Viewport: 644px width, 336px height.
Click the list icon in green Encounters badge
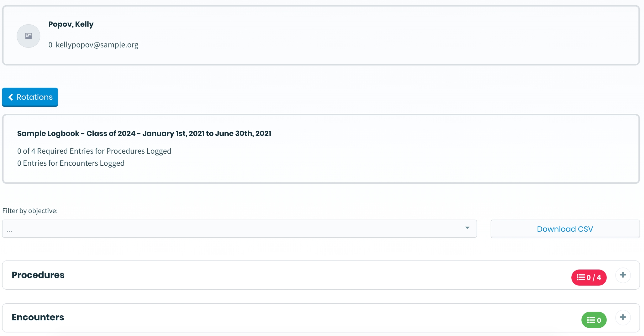click(x=591, y=320)
